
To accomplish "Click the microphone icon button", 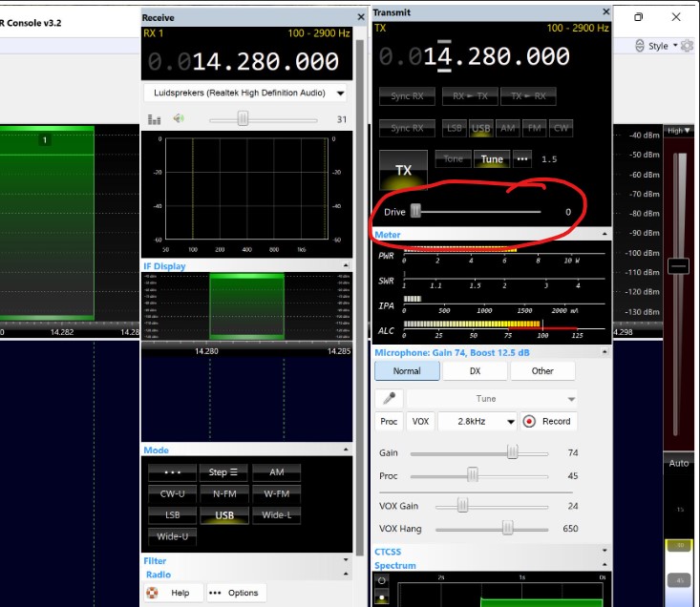I will (x=389, y=399).
